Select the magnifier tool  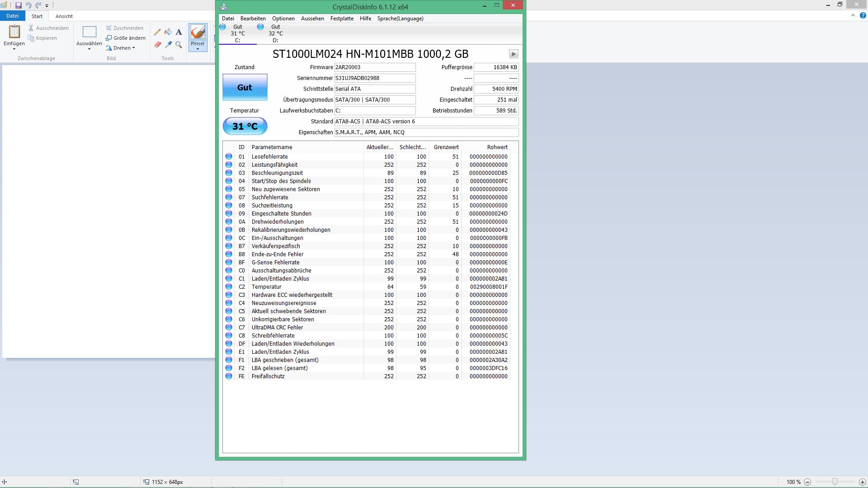[179, 45]
